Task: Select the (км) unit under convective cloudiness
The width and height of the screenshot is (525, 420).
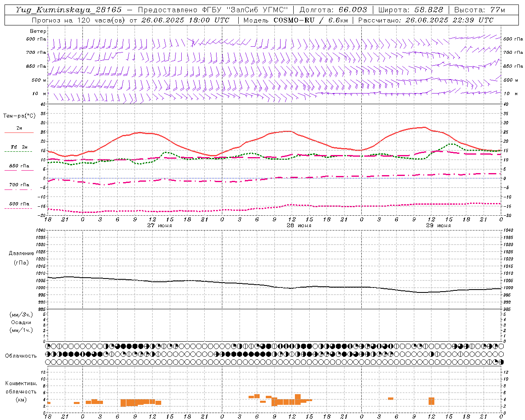Action: coord(21,399)
